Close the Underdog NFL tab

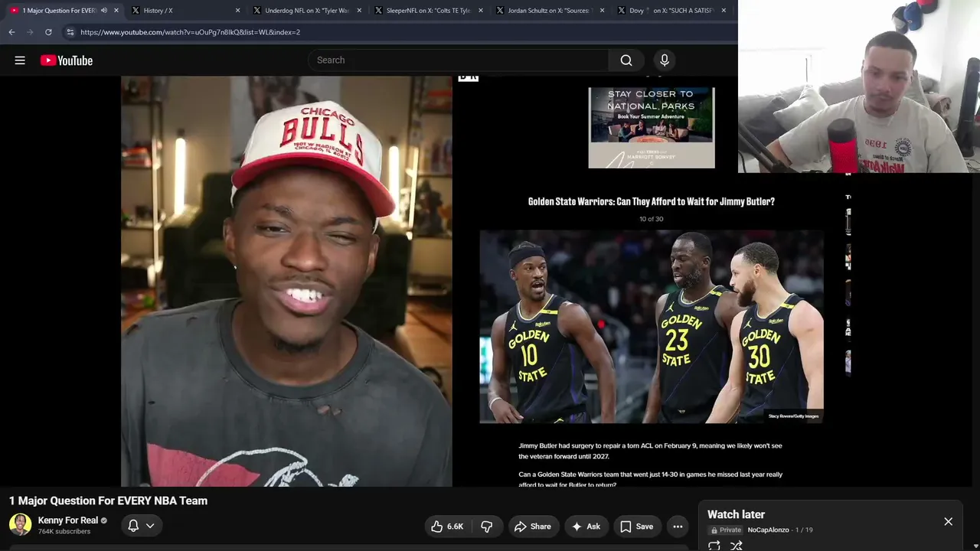point(359,11)
